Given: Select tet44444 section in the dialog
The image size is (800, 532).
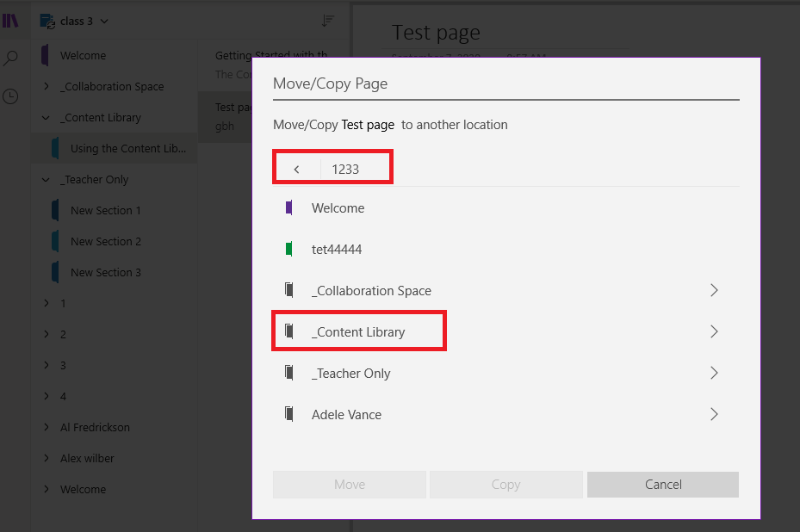Looking at the screenshot, I should pos(506,249).
